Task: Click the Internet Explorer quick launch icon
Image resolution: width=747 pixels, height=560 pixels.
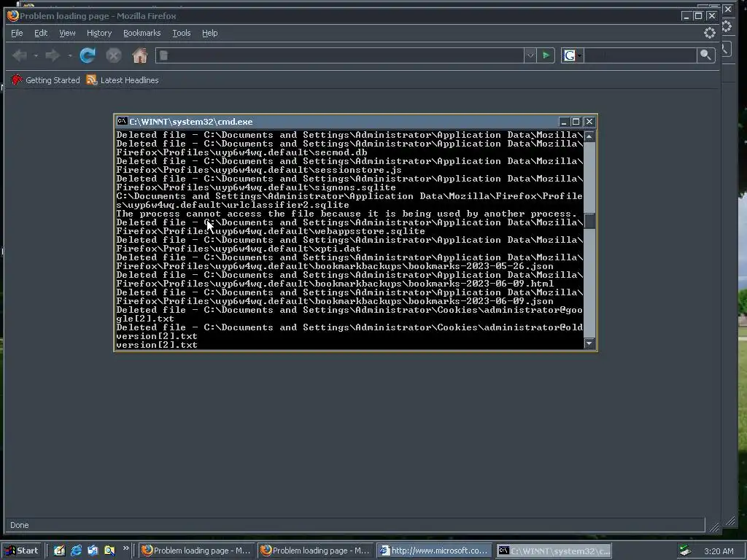Action: (x=76, y=551)
